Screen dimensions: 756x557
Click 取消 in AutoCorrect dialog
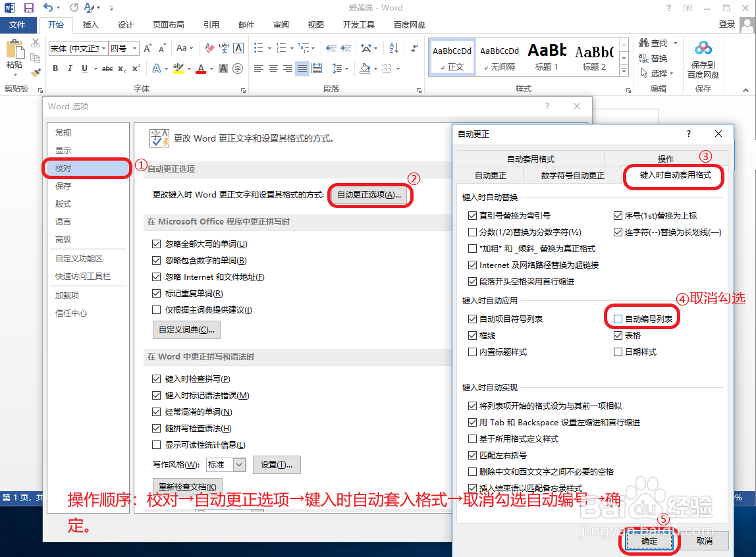click(x=705, y=541)
